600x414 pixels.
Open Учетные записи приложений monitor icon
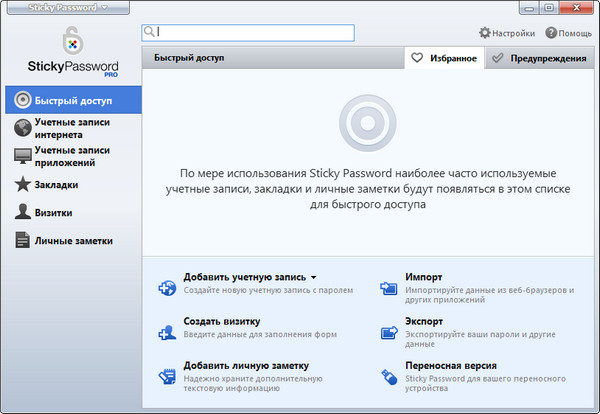(x=22, y=156)
